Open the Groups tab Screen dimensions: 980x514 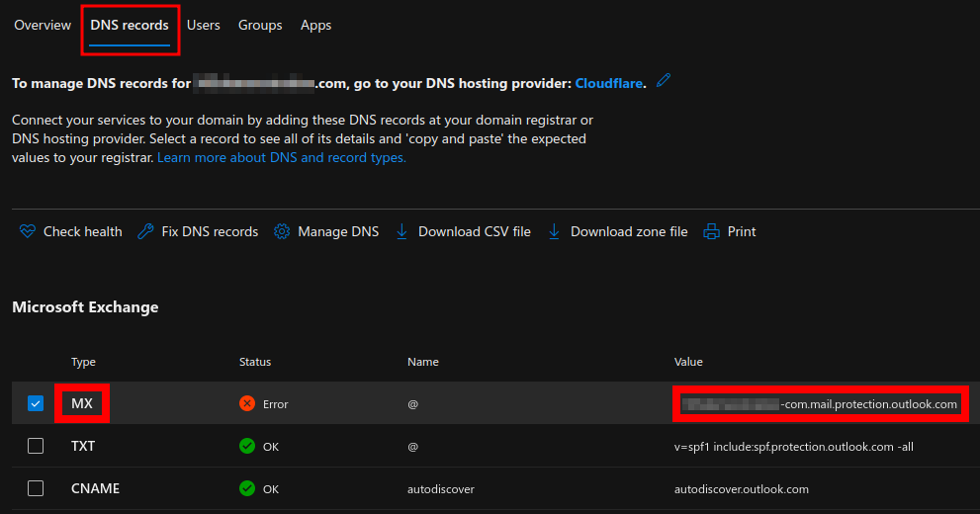coord(260,25)
